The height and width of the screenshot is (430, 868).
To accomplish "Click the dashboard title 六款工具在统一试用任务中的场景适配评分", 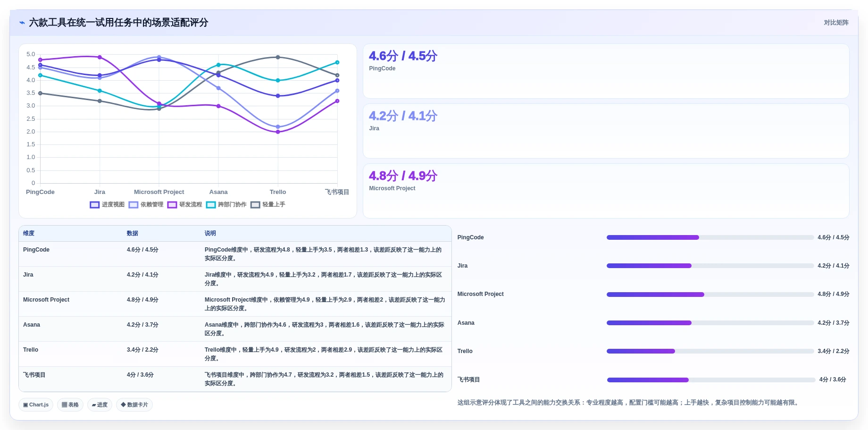I will pyautogui.click(x=118, y=23).
